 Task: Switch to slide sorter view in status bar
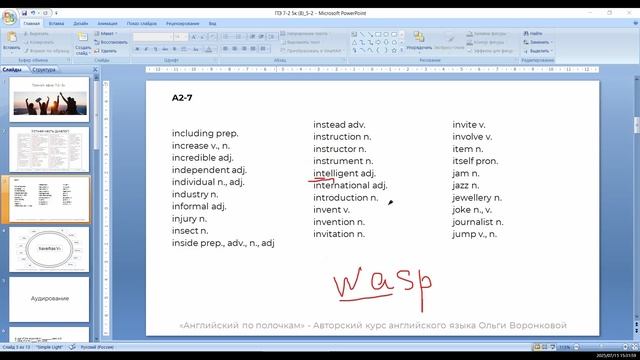coord(544,347)
